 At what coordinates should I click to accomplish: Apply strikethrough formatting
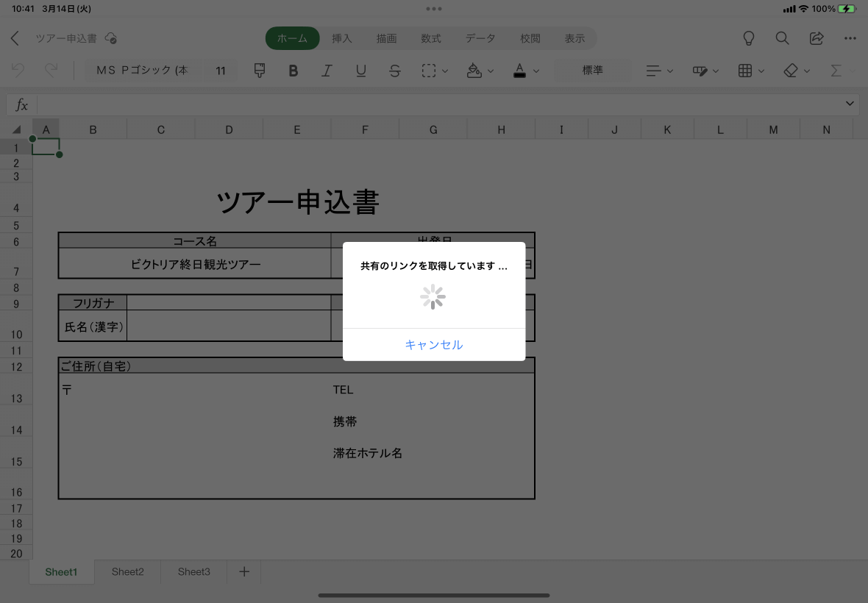click(x=394, y=71)
